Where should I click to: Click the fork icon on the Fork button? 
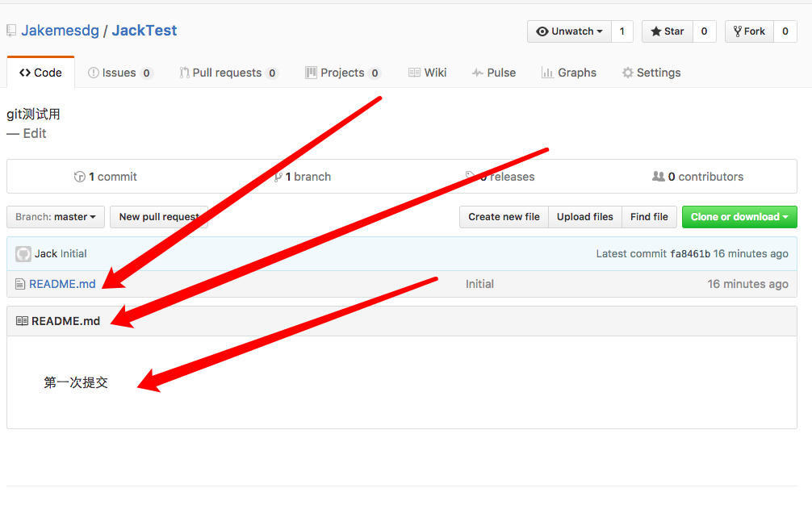click(x=738, y=31)
